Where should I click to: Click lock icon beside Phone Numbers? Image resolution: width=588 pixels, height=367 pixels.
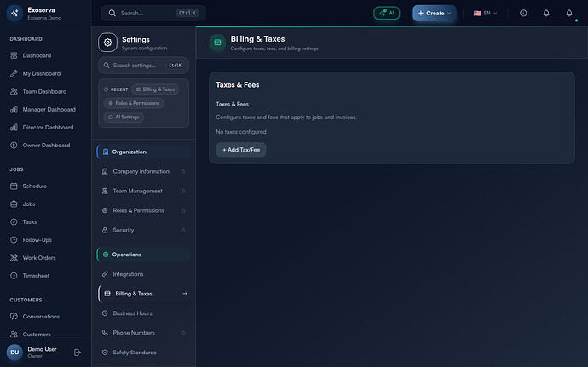point(183,332)
